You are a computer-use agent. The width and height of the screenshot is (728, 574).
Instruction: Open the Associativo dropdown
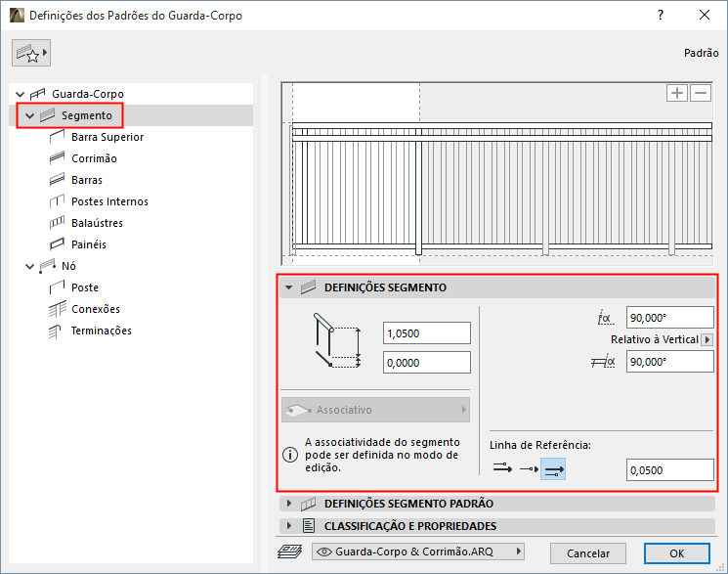pyautogui.click(x=375, y=410)
